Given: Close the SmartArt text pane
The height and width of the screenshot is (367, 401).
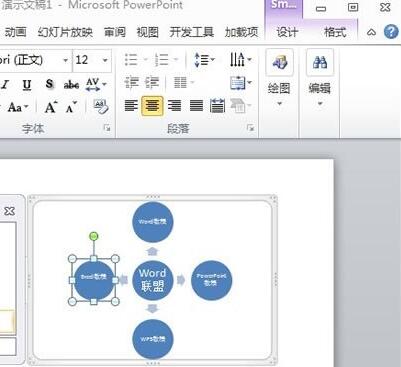Looking at the screenshot, I should pyautogui.click(x=9, y=211).
